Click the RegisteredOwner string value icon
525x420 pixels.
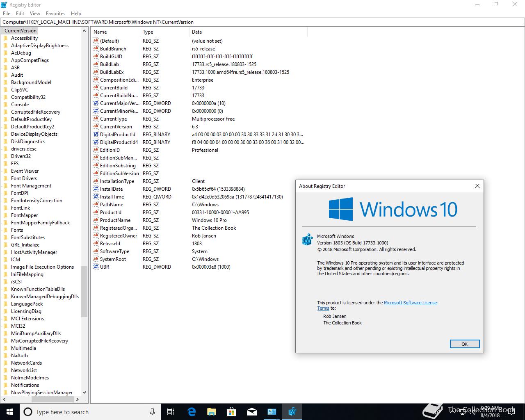coord(96,235)
